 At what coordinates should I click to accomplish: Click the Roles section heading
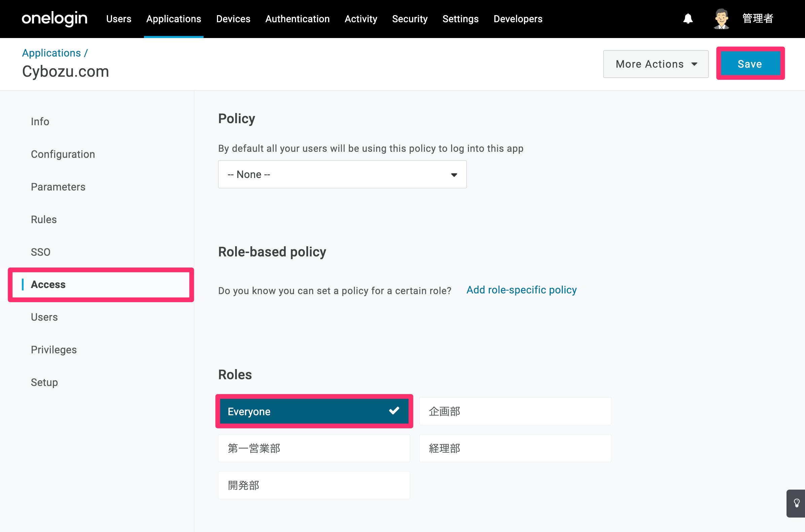[x=235, y=375]
